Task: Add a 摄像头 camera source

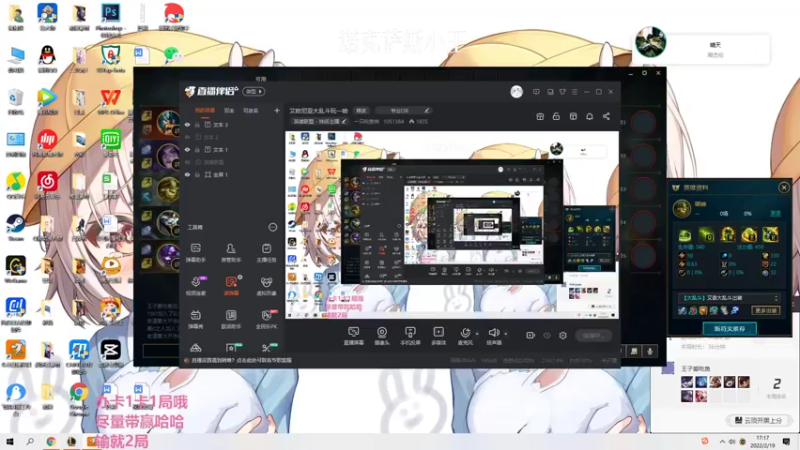Action: (x=382, y=336)
